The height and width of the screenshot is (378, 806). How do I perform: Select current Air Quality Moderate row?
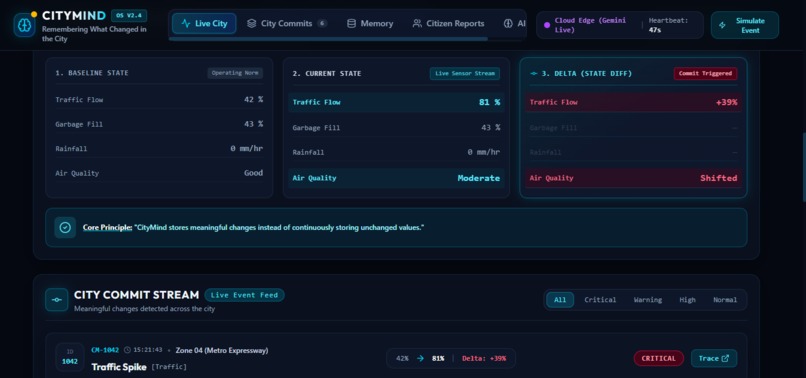click(x=396, y=178)
